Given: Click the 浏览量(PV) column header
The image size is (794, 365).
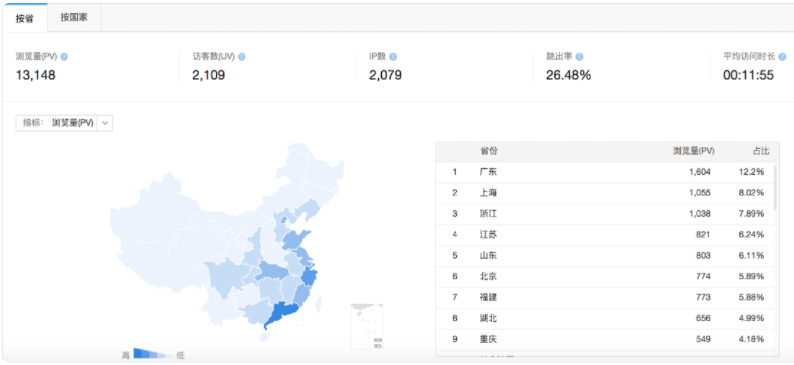Looking at the screenshot, I should pyautogui.click(x=693, y=151).
